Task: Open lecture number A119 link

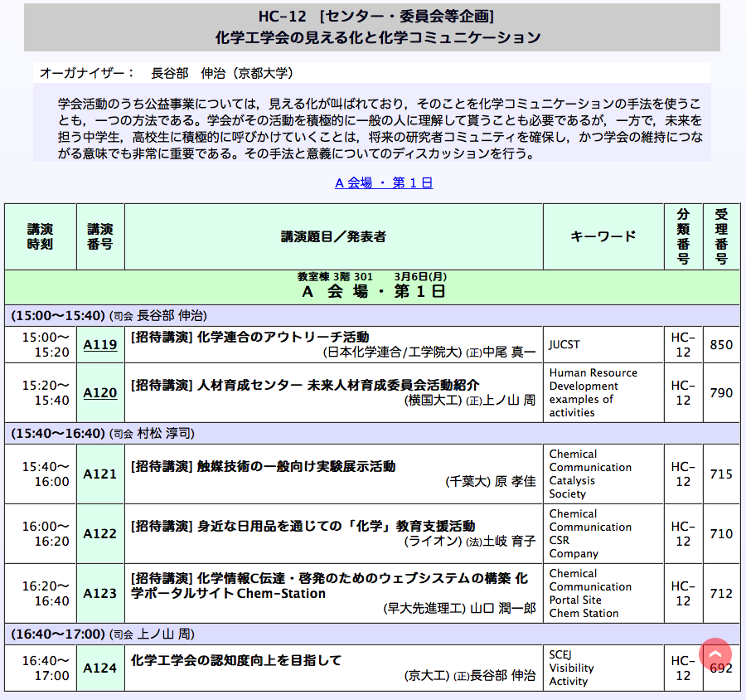Action: (100, 344)
